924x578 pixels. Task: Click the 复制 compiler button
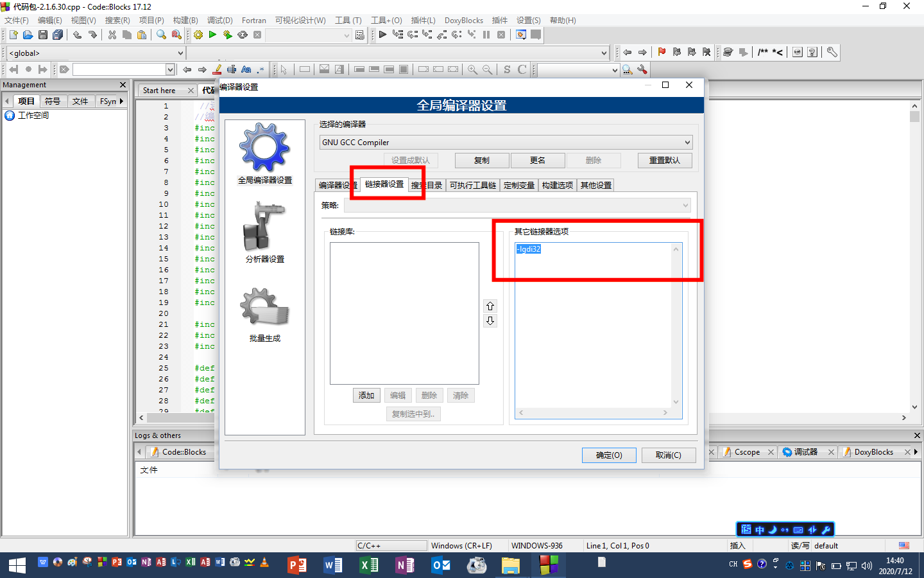(482, 161)
